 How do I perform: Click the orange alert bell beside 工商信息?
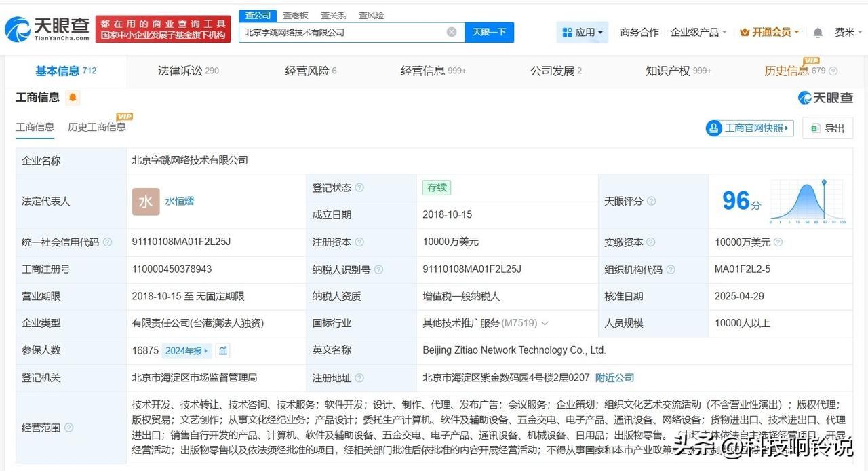pos(73,98)
